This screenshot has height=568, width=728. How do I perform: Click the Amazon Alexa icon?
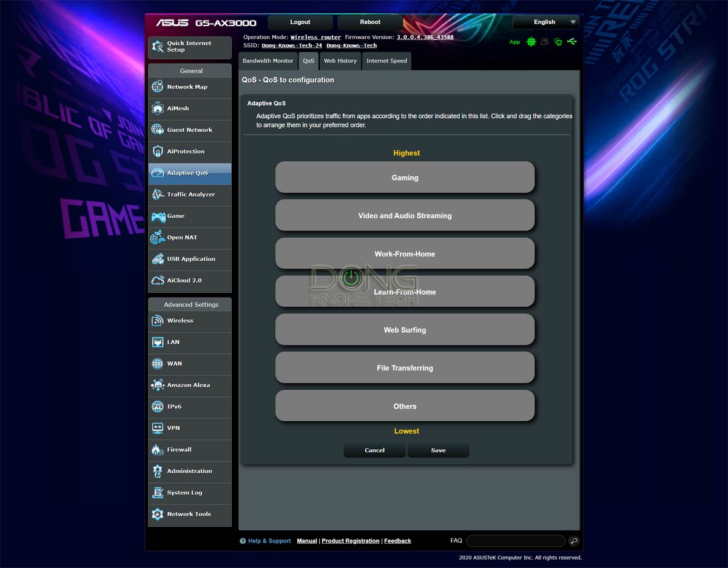click(158, 385)
